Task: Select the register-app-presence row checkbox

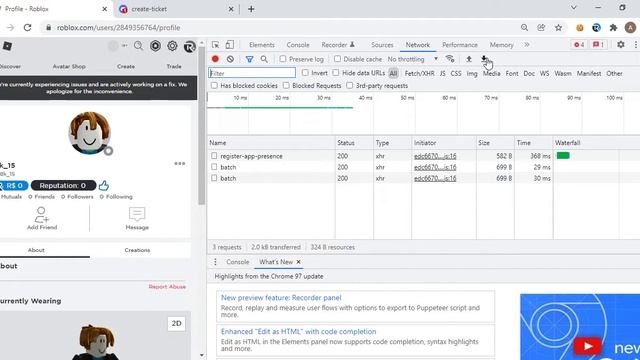Action: click(x=214, y=156)
